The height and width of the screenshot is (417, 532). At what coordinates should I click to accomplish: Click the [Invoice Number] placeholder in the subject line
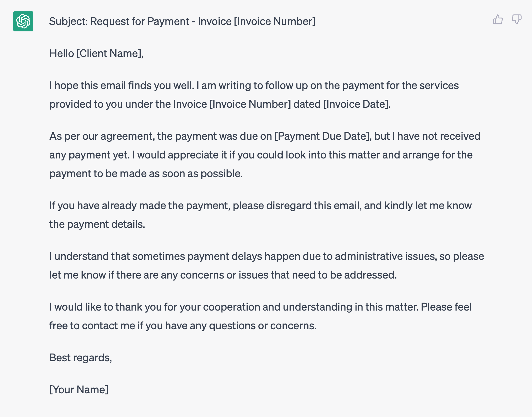(275, 21)
